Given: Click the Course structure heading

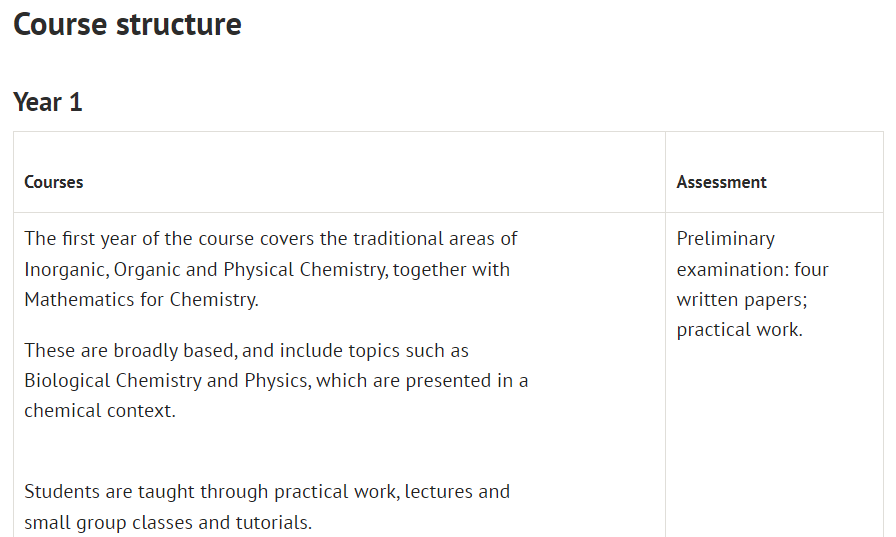Looking at the screenshot, I should pyautogui.click(x=127, y=24).
